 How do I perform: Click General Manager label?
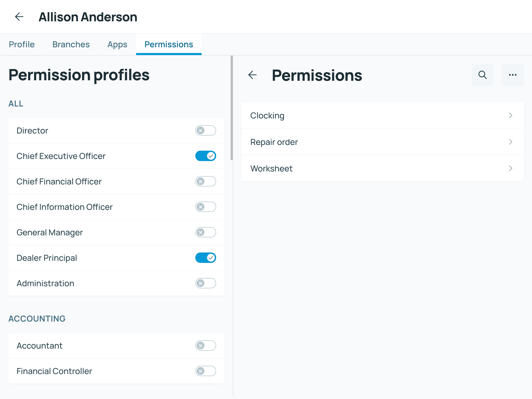pos(50,232)
